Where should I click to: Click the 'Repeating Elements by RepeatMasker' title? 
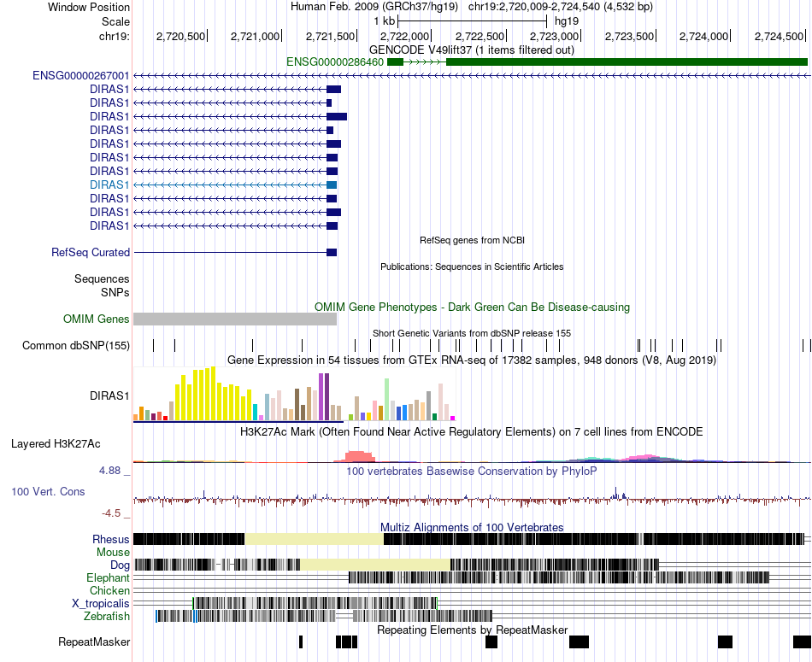click(x=472, y=630)
